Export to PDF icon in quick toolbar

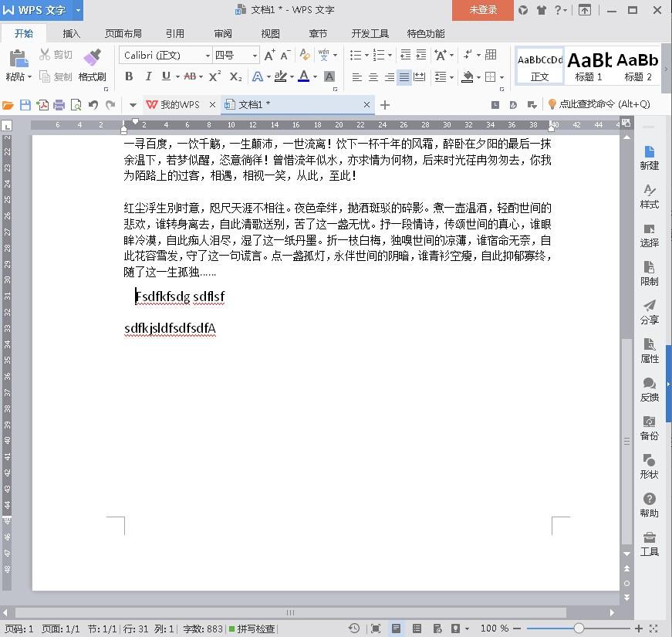pos(42,105)
